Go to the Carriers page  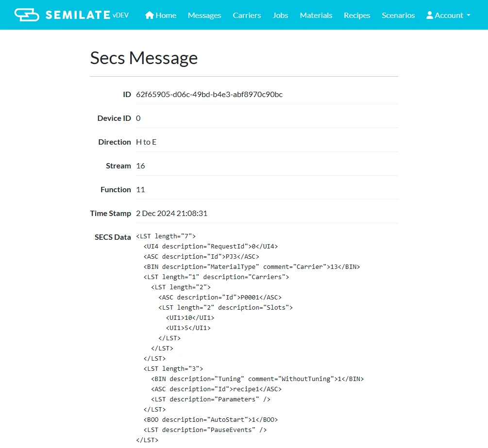point(247,15)
